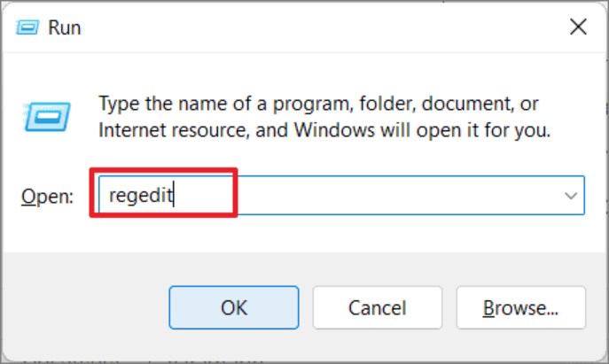The height and width of the screenshot is (364, 609).
Task: Click the large Run program icon
Action: point(43,115)
